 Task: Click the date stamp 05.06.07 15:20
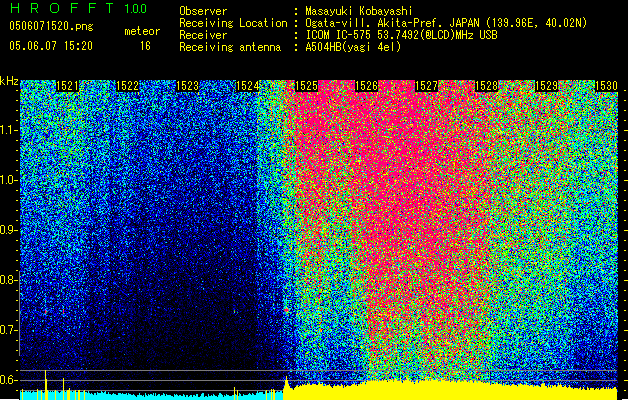point(51,46)
